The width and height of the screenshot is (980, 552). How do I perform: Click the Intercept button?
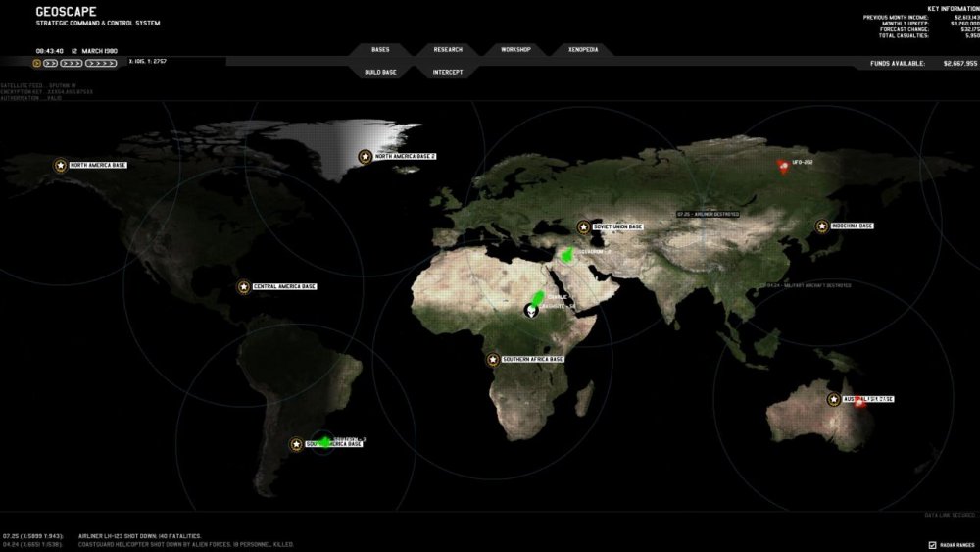pos(448,72)
